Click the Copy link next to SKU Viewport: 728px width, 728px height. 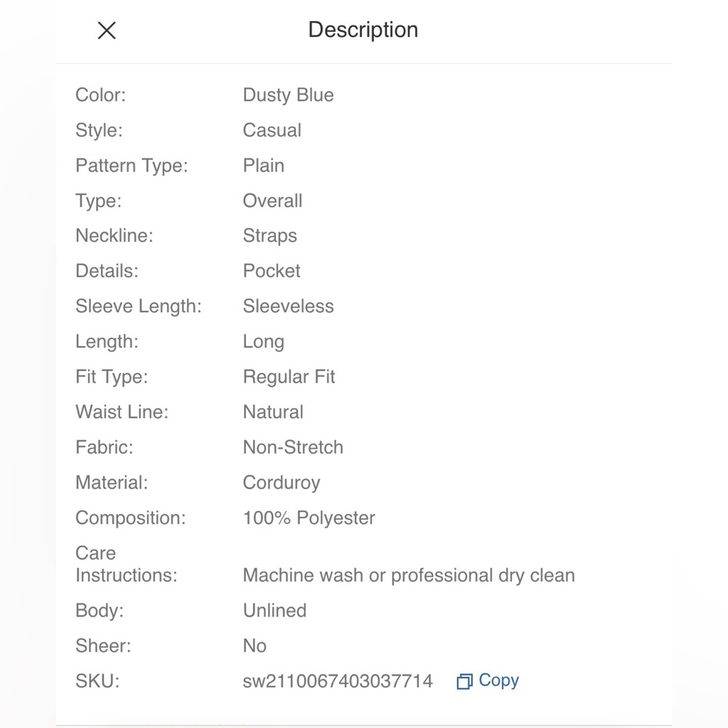point(499,681)
